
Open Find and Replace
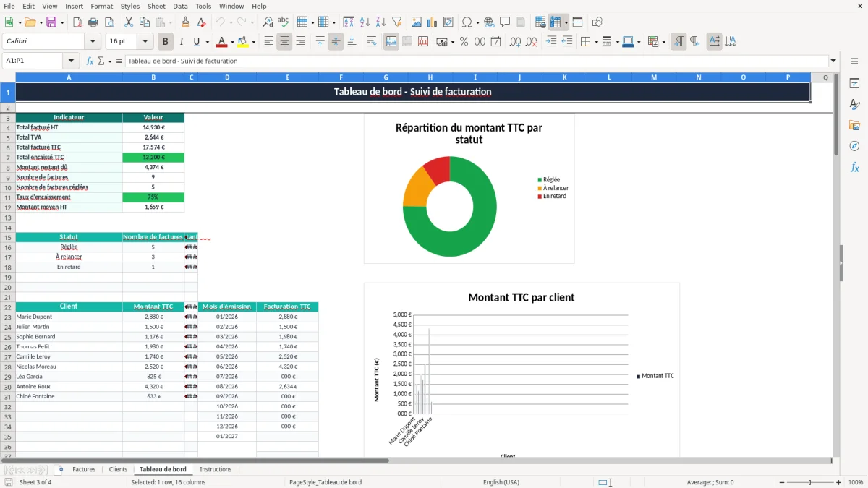(268, 22)
